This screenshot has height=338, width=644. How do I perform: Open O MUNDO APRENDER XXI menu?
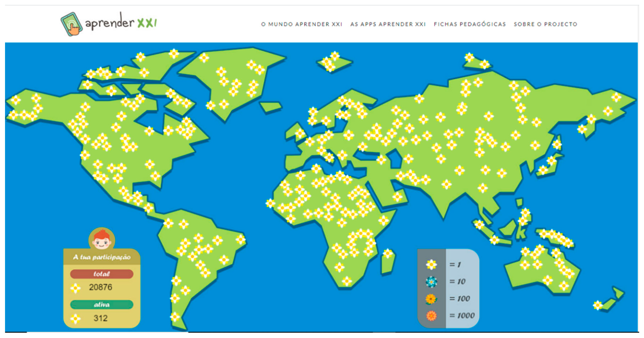(x=301, y=24)
